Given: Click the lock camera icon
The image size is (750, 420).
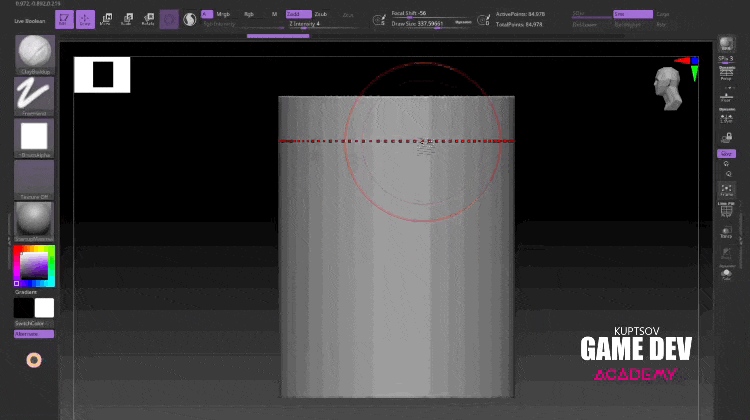Looking at the screenshot, I should coord(727,139).
